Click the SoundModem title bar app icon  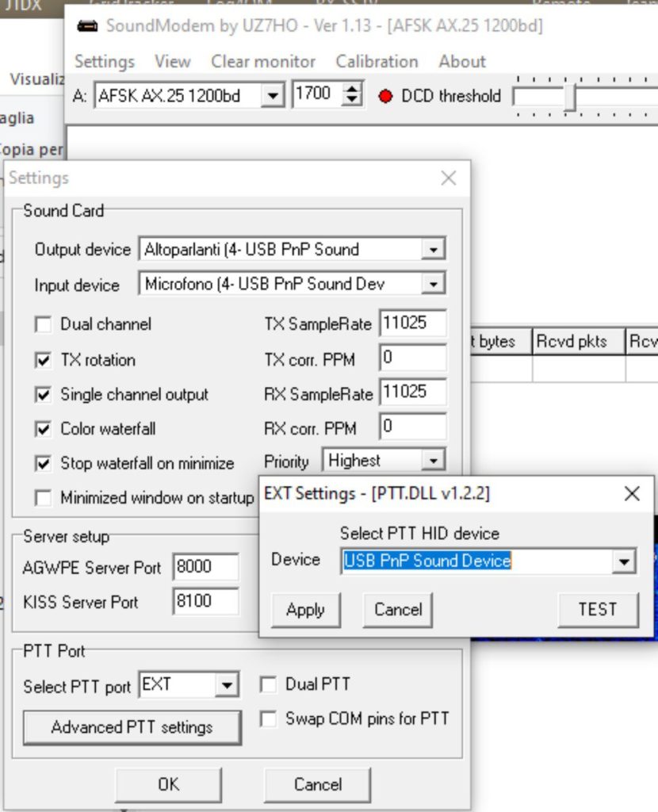[x=87, y=25]
